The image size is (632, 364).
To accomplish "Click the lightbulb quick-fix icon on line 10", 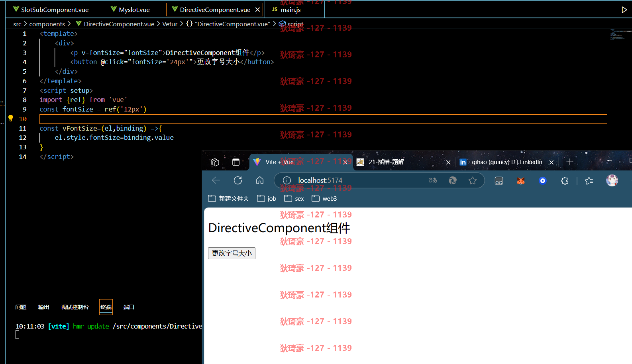I will pyautogui.click(x=11, y=118).
